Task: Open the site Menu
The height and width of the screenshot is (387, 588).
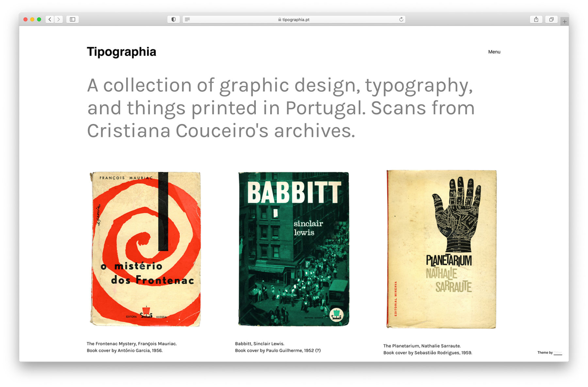Action: point(494,52)
